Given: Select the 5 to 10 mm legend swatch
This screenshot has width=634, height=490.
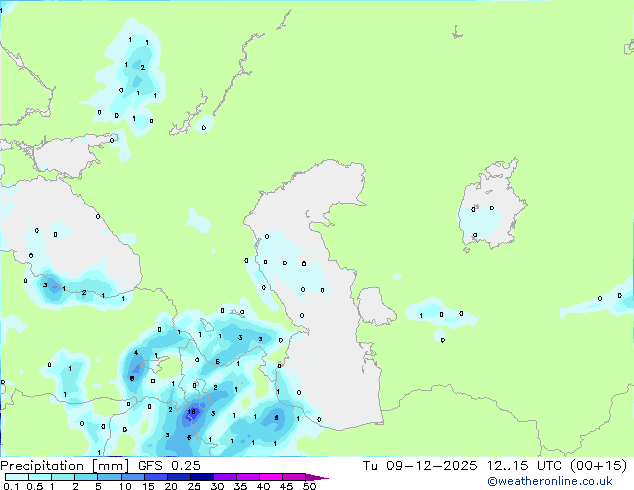Looking at the screenshot, I should pos(109,477).
